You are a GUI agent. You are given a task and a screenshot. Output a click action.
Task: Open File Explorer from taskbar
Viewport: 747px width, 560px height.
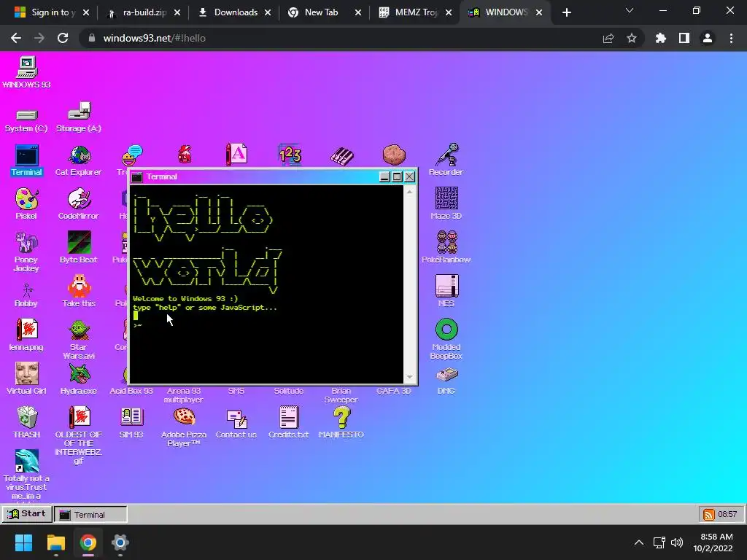(x=55, y=542)
